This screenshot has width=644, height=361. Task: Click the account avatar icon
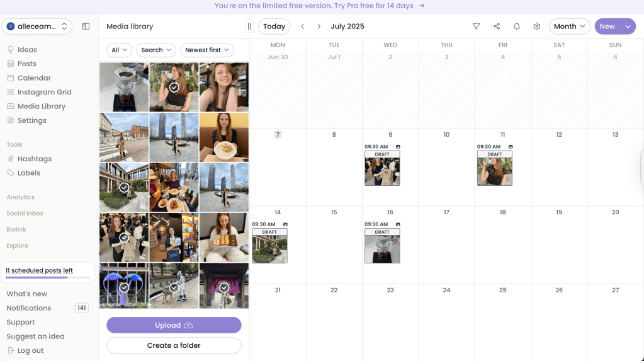[11, 26]
